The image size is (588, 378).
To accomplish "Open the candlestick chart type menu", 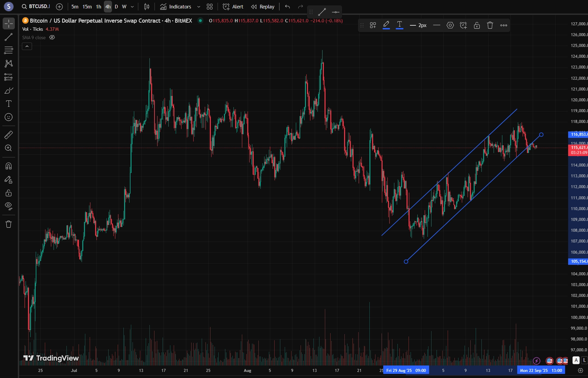I will pos(147,7).
